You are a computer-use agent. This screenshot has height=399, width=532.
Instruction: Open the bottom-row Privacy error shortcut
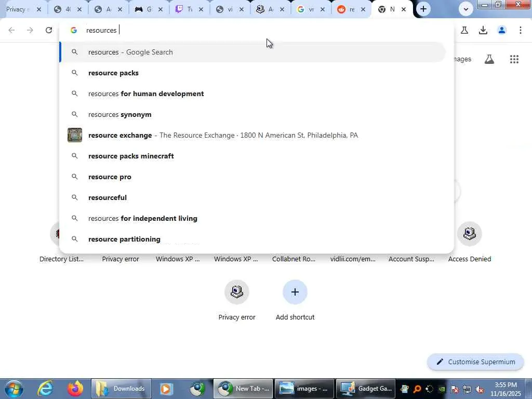point(237,301)
